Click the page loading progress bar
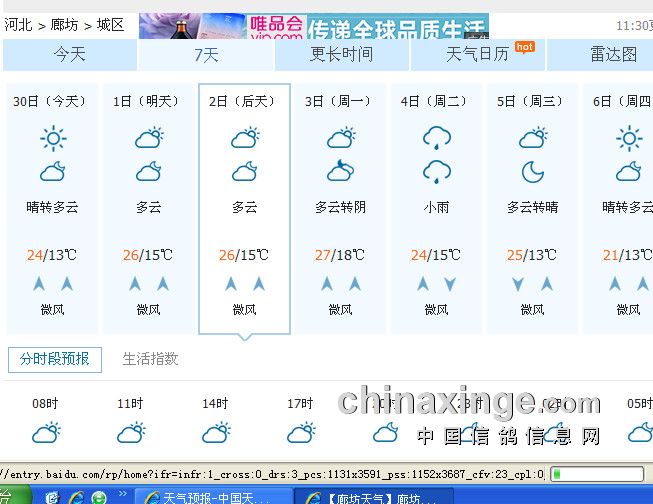This screenshot has height=504, width=653. [x=596, y=474]
